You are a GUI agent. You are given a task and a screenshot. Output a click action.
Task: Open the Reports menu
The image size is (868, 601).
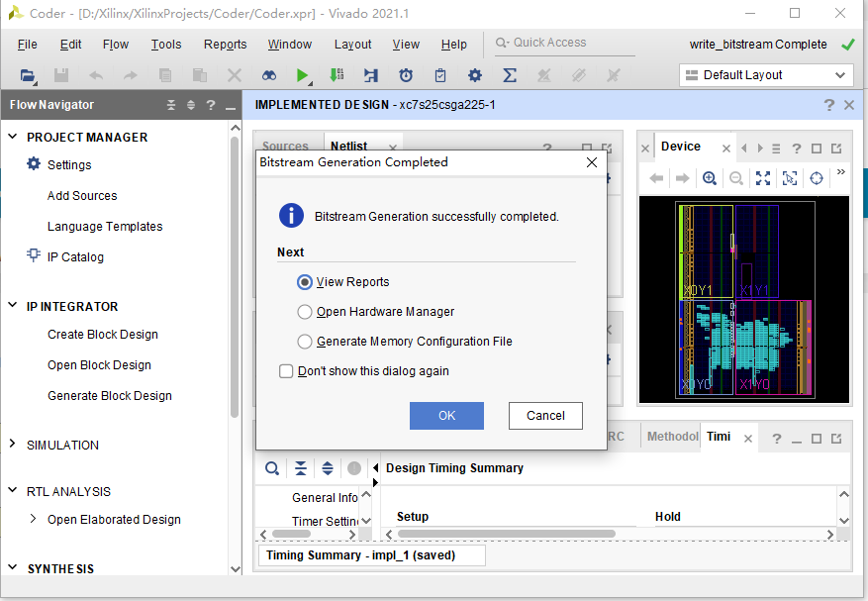(x=226, y=45)
